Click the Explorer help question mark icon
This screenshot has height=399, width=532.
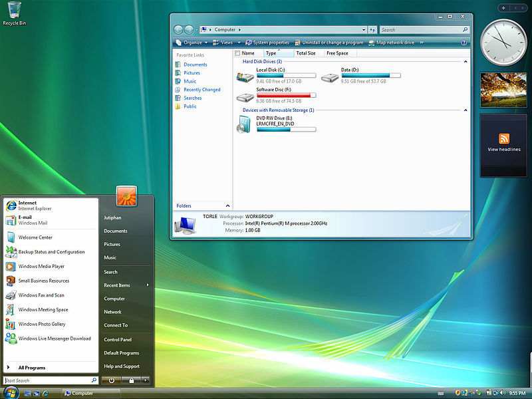(464, 43)
